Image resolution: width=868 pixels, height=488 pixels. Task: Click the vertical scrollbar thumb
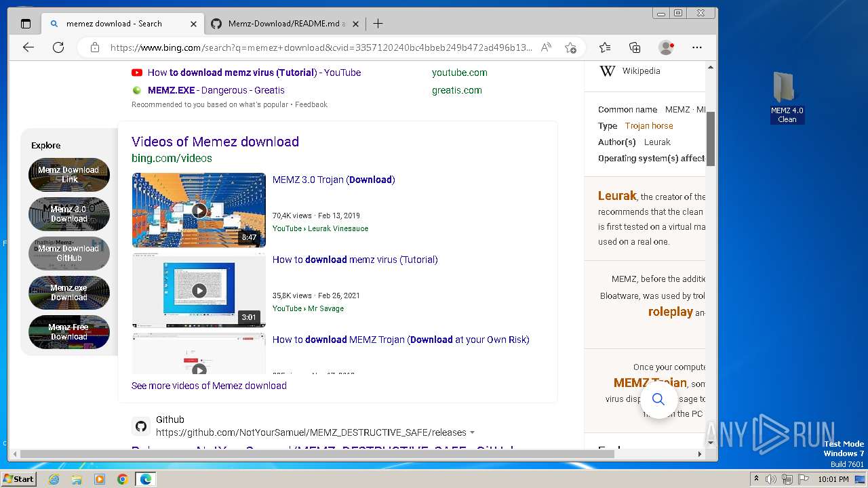711,138
